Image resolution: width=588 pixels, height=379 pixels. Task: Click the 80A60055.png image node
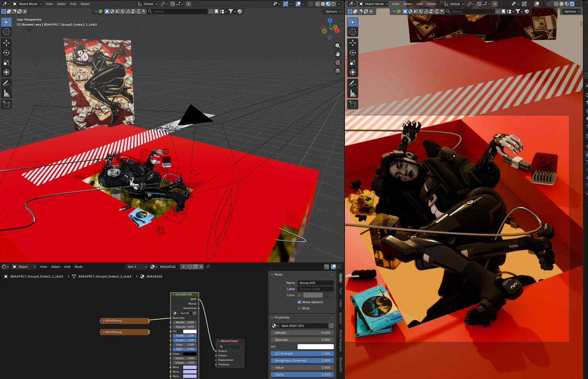coord(125,332)
